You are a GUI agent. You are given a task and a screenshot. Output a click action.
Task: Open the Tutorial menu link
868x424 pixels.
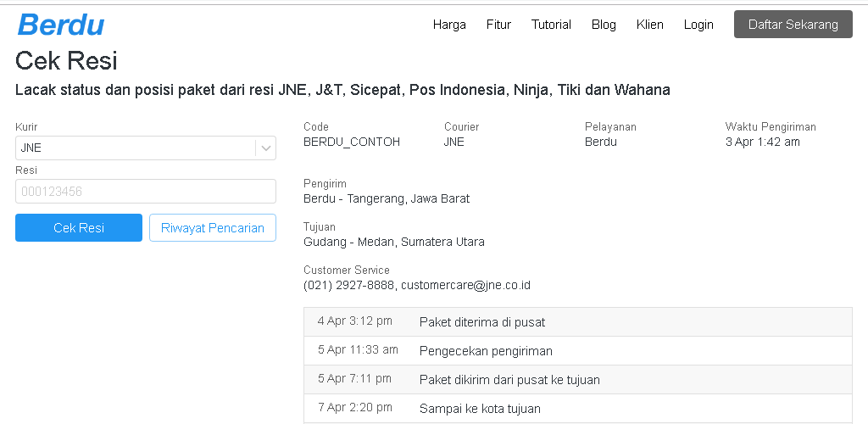[551, 25]
